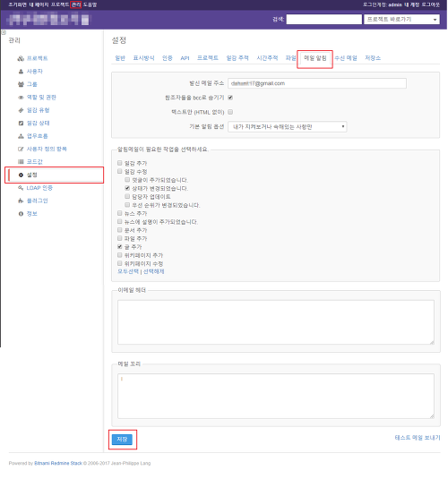
Task: Check the 우선 순위가 변경되었습니다 checkbox
Action: (x=127, y=205)
